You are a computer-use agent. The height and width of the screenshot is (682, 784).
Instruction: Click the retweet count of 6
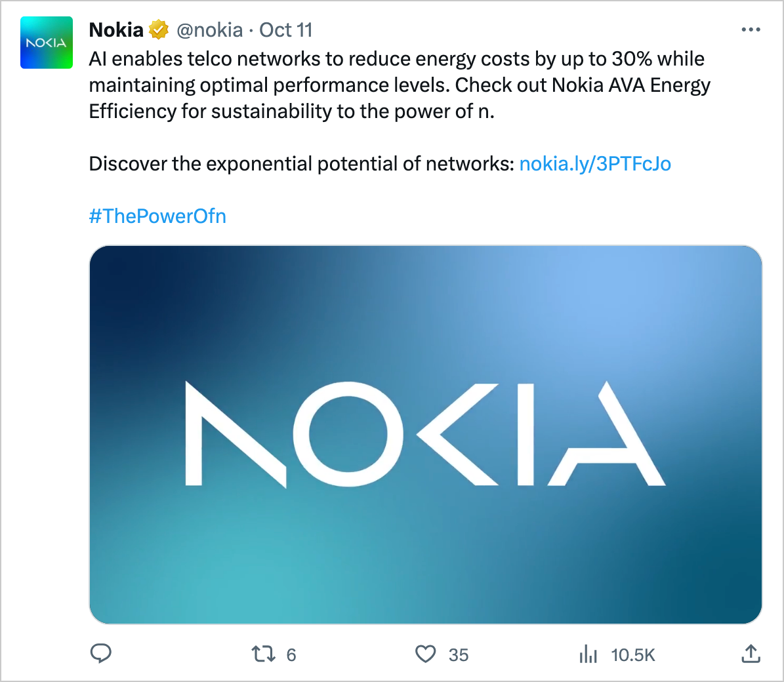pos(291,654)
